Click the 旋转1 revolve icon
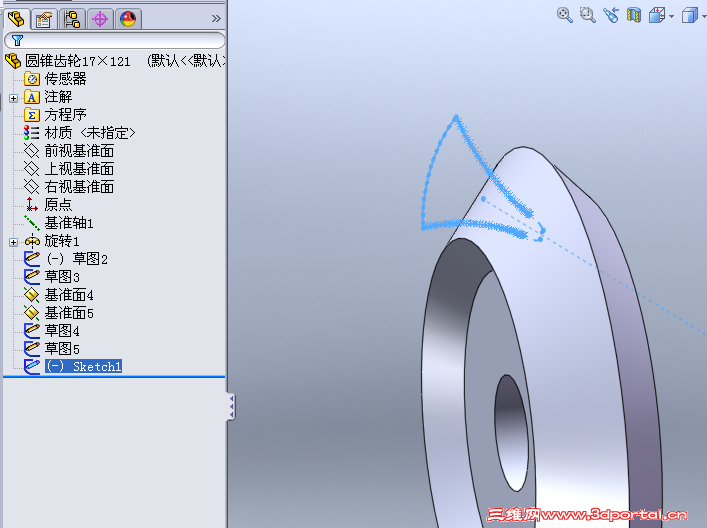This screenshot has height=528, width=707. [32, 241]
